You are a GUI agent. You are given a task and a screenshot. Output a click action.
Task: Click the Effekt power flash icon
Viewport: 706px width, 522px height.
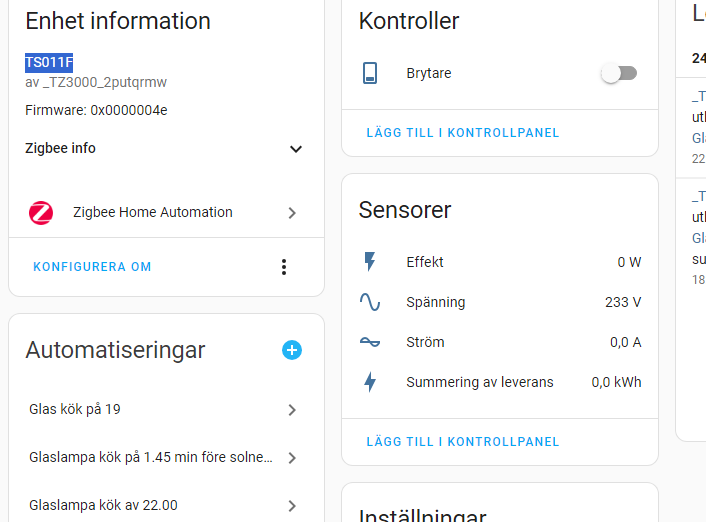tap(370, 262)
